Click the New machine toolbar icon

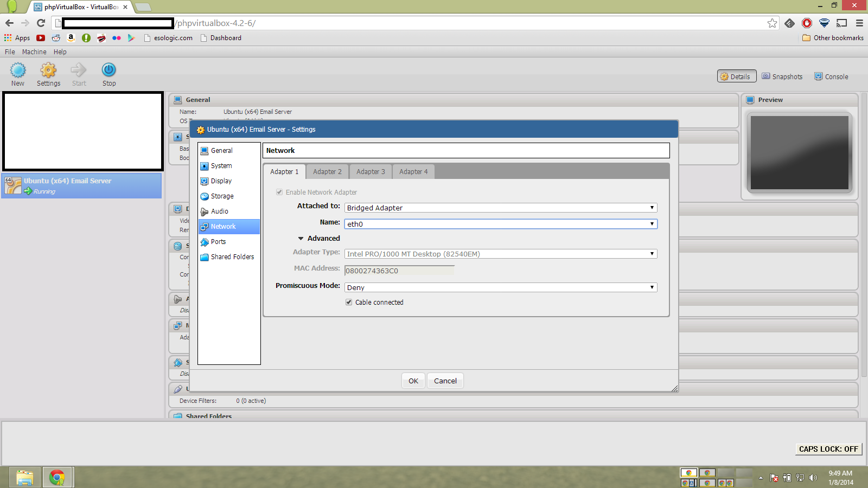(x=18, y=74)
